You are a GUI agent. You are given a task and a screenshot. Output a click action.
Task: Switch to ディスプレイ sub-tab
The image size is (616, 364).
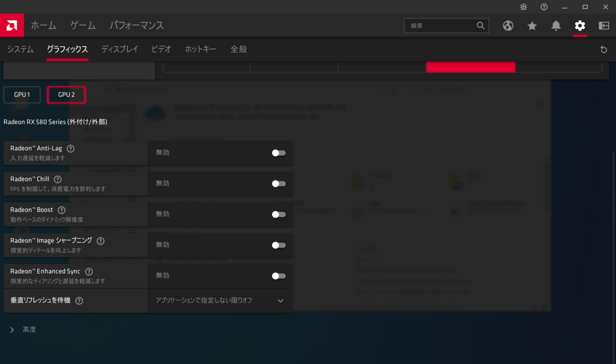point(120,49)
